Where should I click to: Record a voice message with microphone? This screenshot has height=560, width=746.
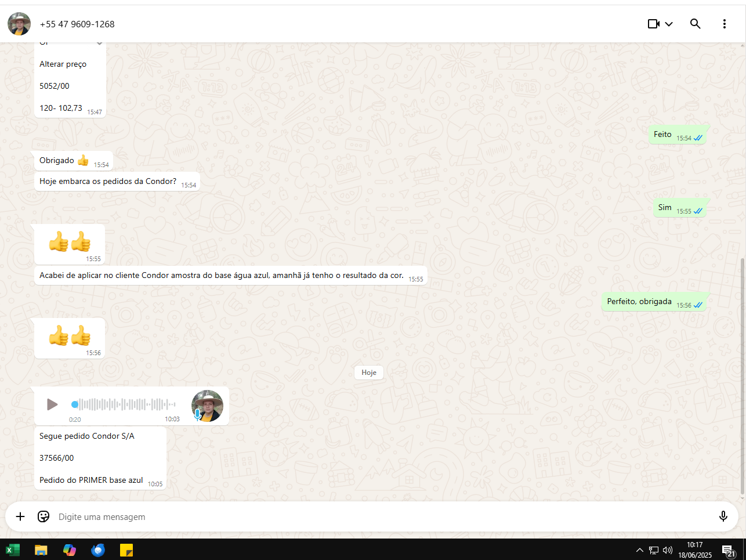pyautogui.click(x=723, y=516)
